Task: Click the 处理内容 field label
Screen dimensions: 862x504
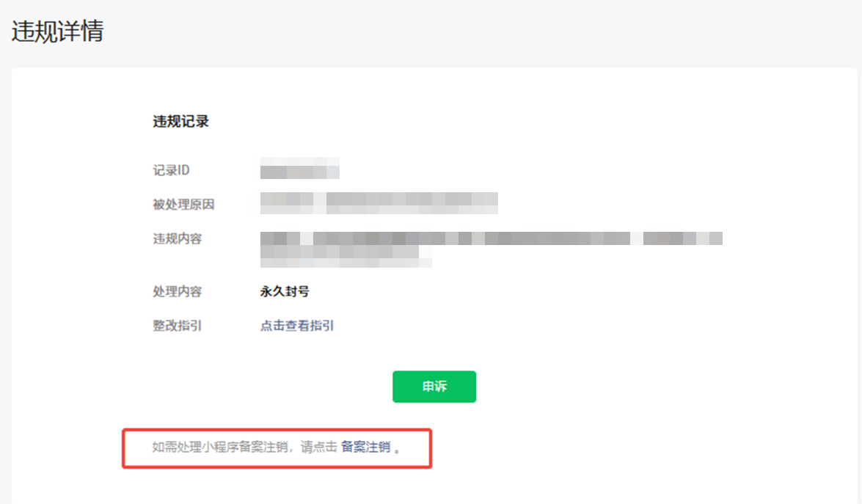Action: 177,291
